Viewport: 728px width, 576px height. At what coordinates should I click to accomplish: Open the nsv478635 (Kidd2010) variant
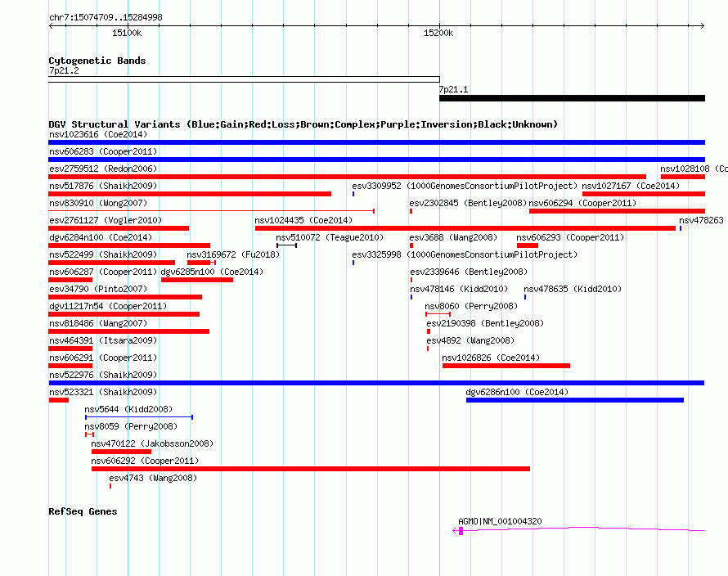point(573,290)
